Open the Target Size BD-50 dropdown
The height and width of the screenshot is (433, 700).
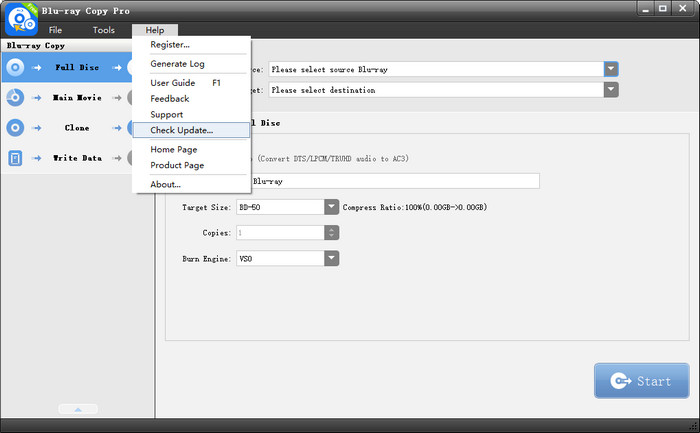[x=332, y=207]
